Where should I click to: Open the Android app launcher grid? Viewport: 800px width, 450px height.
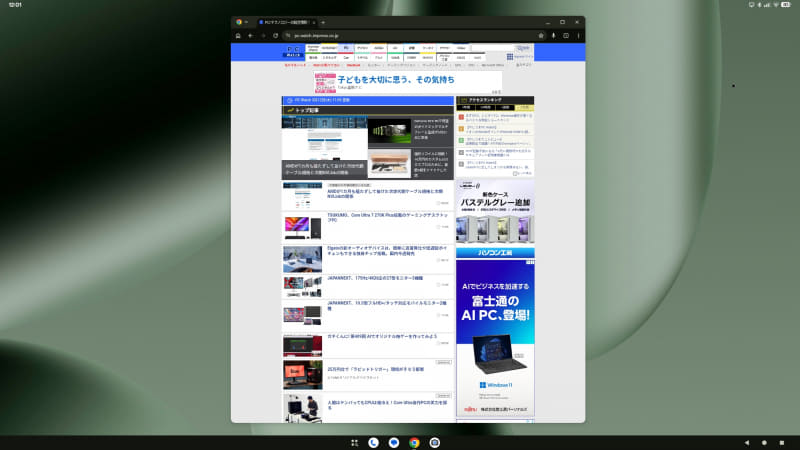355,443
